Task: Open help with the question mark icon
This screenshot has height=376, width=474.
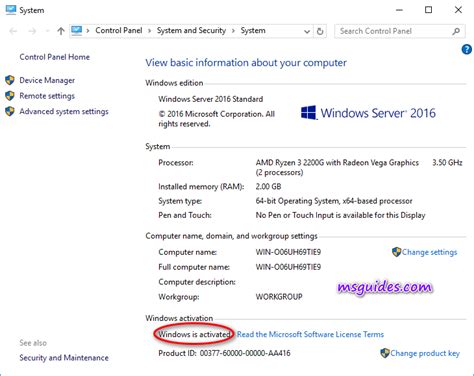Action: click(x=467, y=50)
